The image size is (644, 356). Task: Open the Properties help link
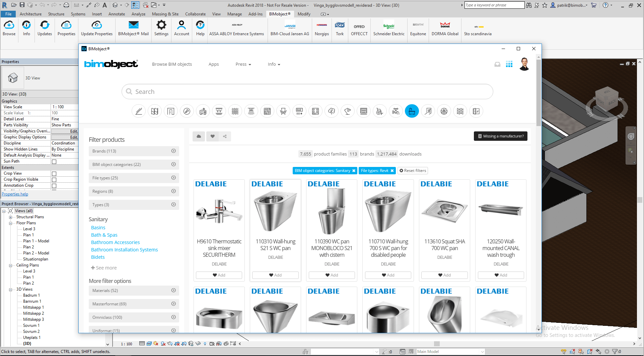click(15, 194)
